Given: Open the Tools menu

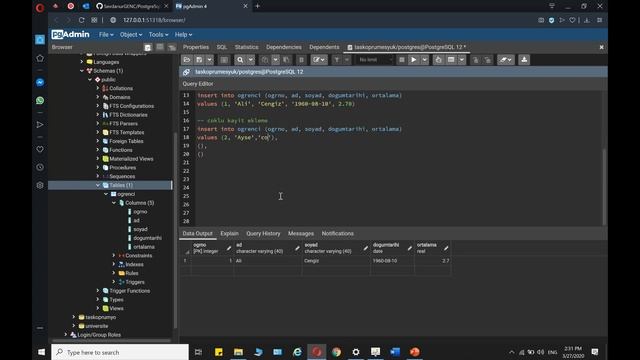Looking at the screenshot, I should 158,35.
